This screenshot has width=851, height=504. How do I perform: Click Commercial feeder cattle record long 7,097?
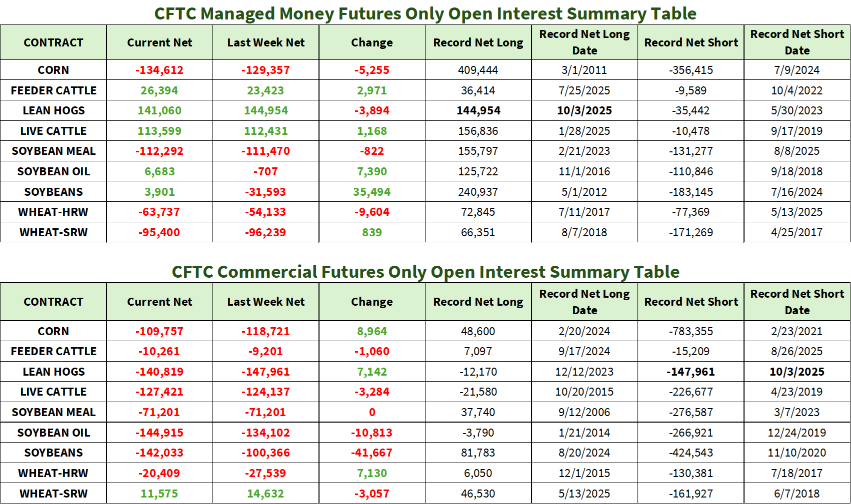478,351
